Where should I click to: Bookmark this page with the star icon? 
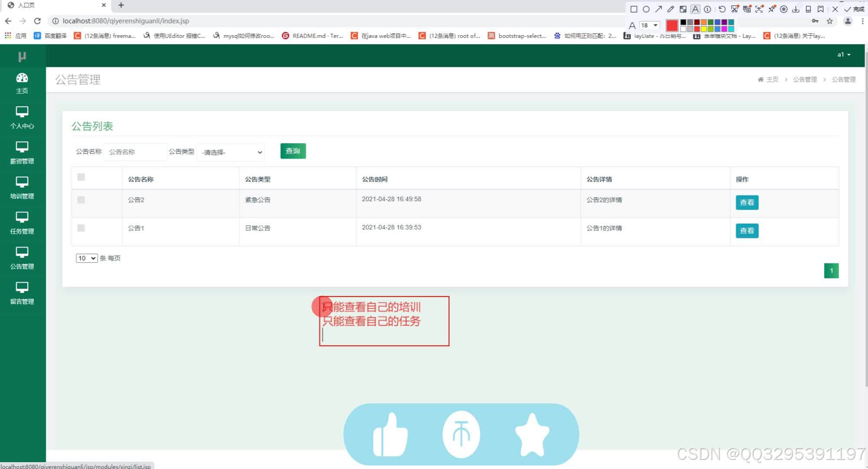pyautogui.click(x=830, y=21)
